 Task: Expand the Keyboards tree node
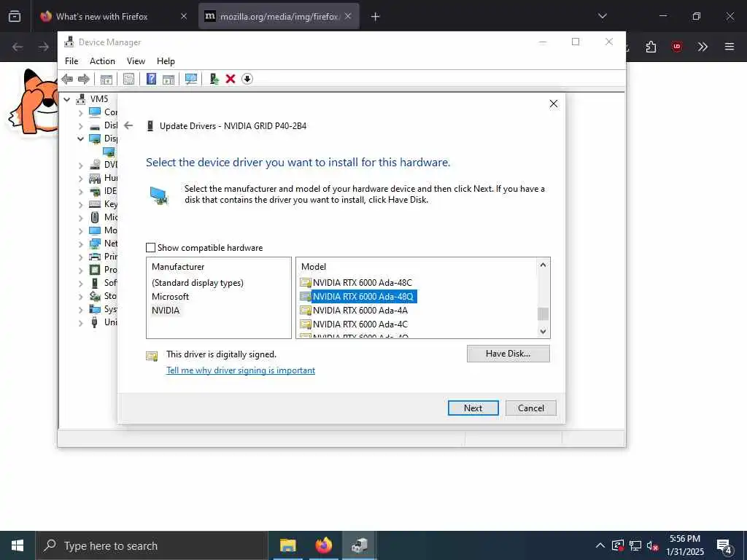80,205
